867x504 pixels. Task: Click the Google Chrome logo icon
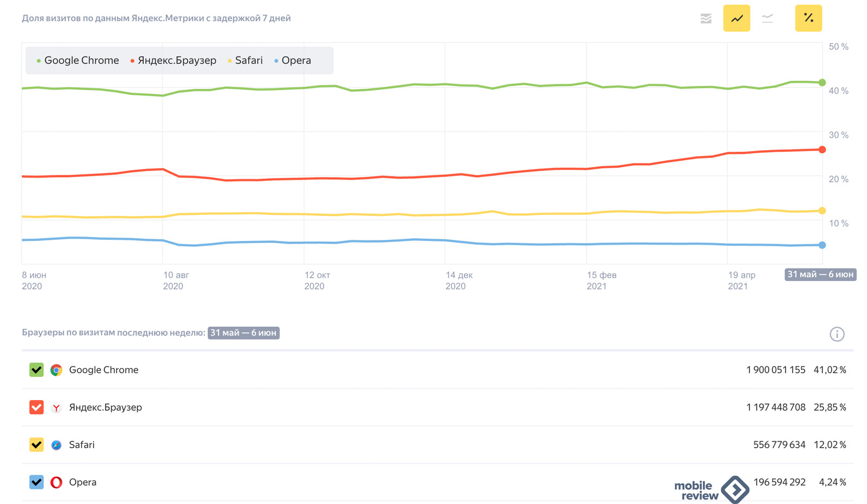[56, 370]
